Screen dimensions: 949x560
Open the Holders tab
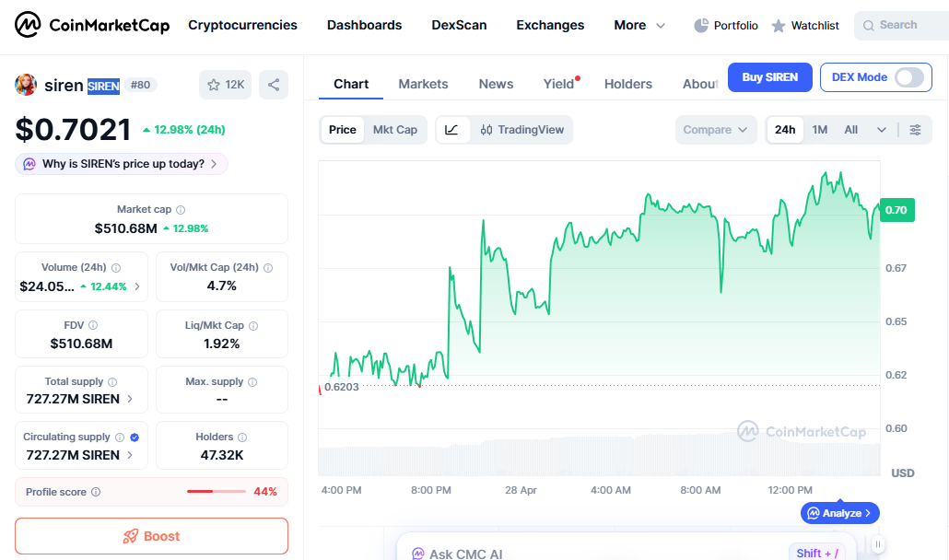(x=628, y=84)
